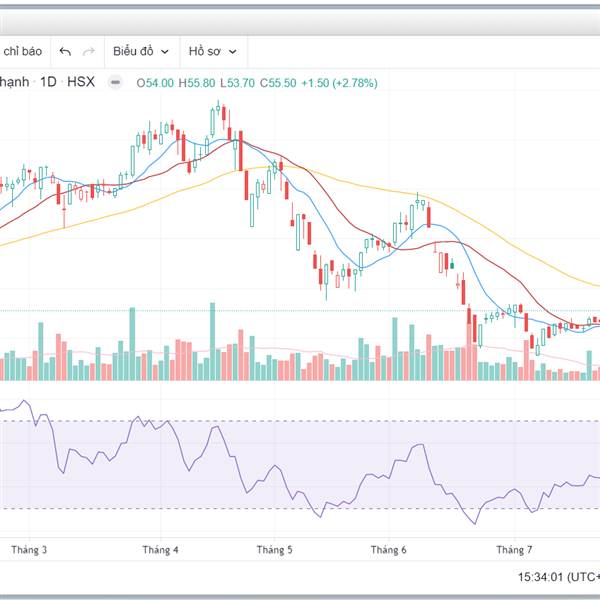Image resolution: width=600 pixels, height=600 pixels.
Task: Click the undo arrow icon
Action: coord(66,51)
